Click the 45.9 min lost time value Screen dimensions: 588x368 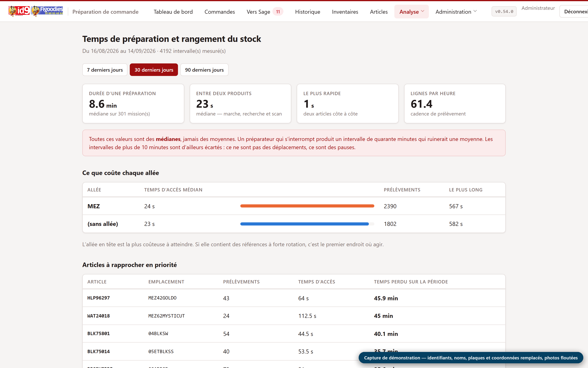coord(386,298)
